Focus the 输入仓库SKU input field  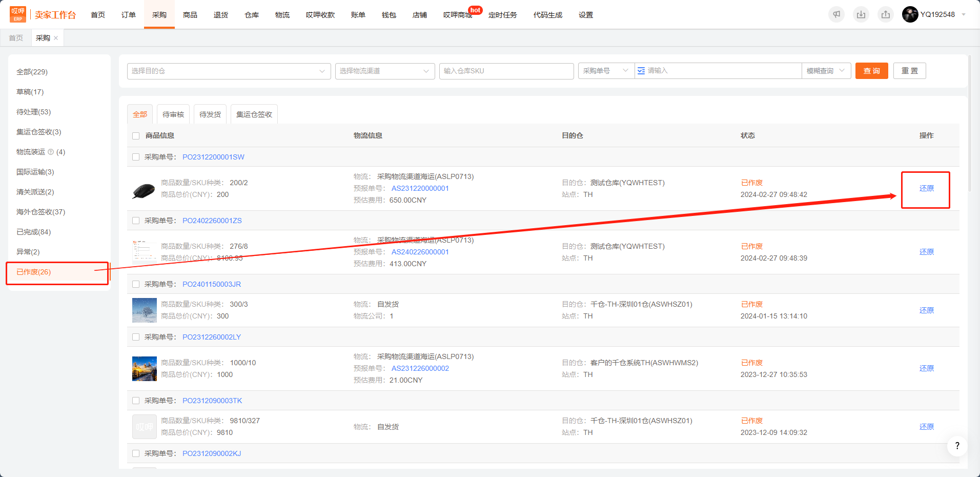[x=506, y=71]
